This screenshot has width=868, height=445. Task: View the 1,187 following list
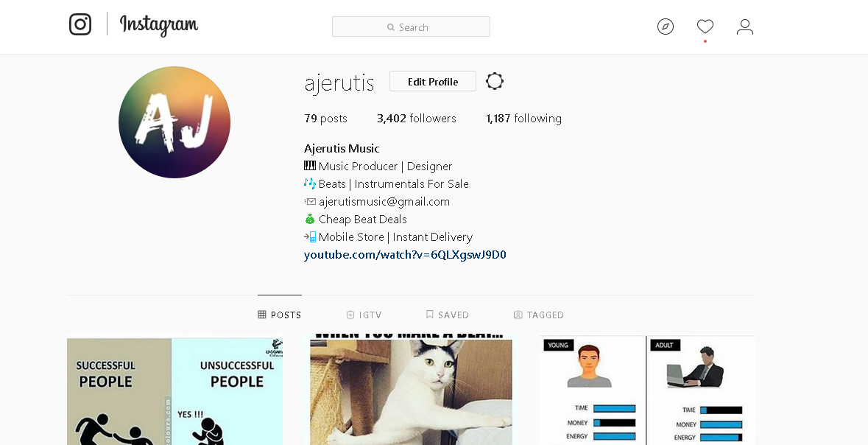coord(523,119)
